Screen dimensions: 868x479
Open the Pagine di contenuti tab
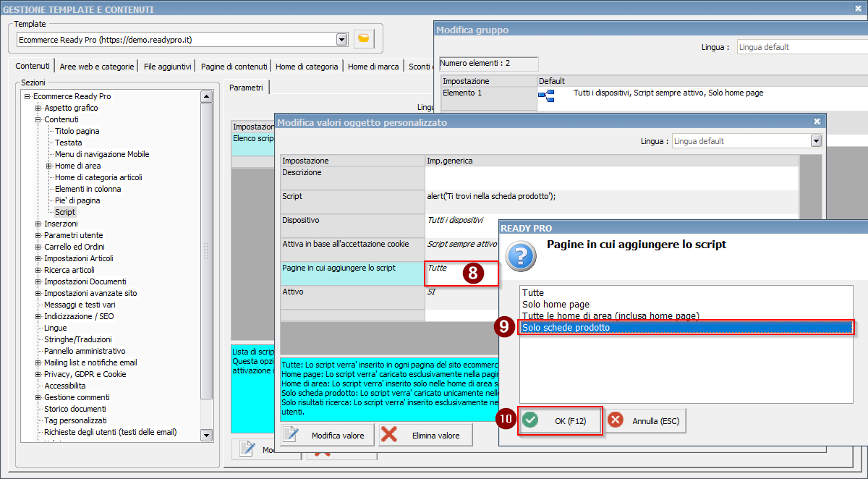234,66
